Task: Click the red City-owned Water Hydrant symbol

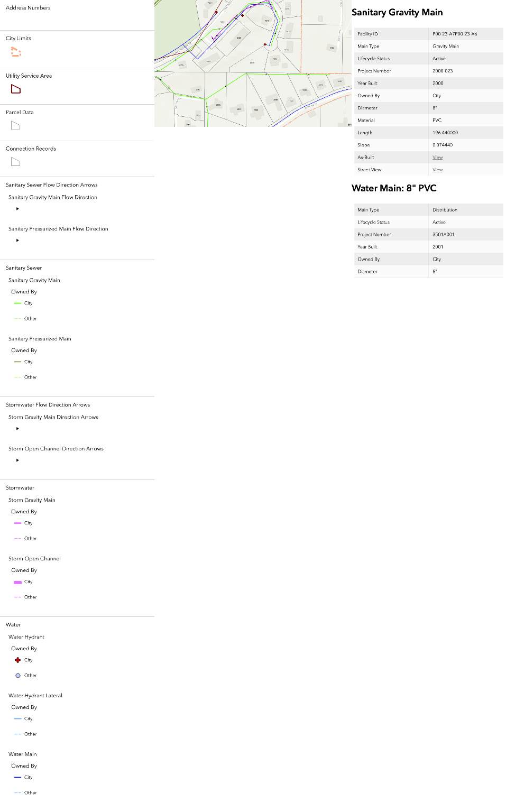Action: (x=18, y=660)
